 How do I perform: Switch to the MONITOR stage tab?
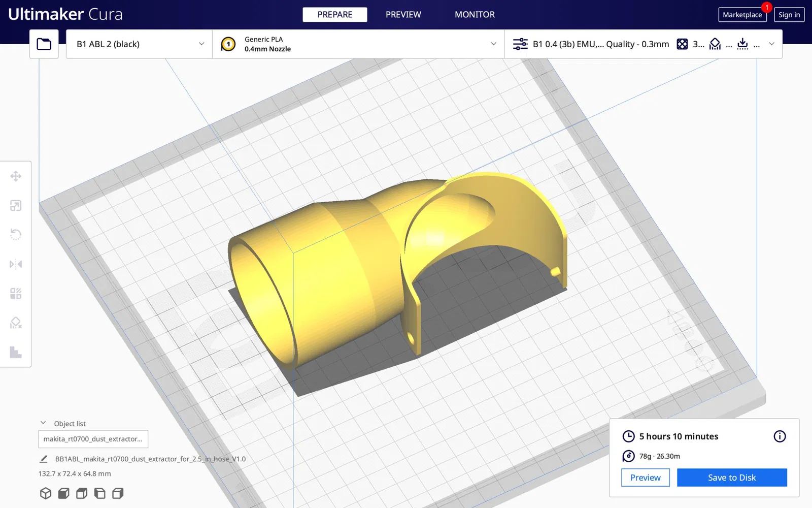pyautogui.click(x=475, y=15)
